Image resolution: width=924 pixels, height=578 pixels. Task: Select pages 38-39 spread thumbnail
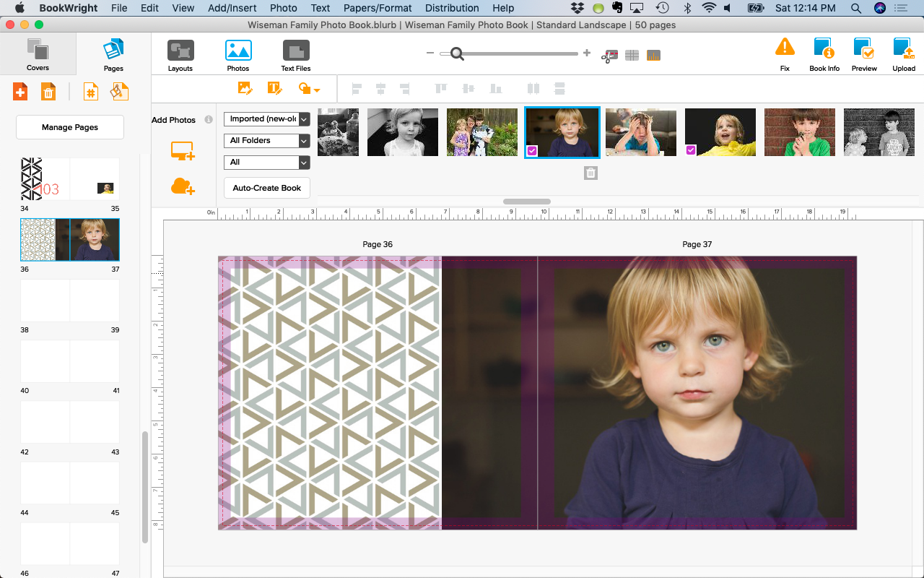pos(70,301)
